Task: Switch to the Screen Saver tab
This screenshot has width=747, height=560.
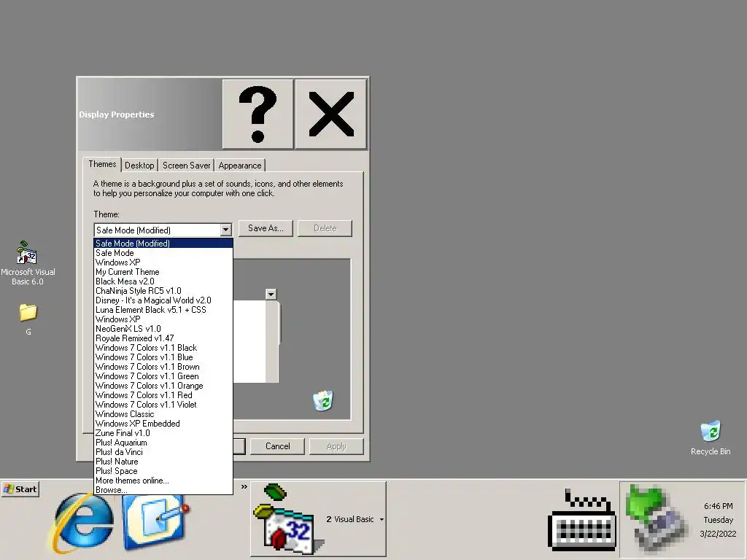Action: point(186,166)
